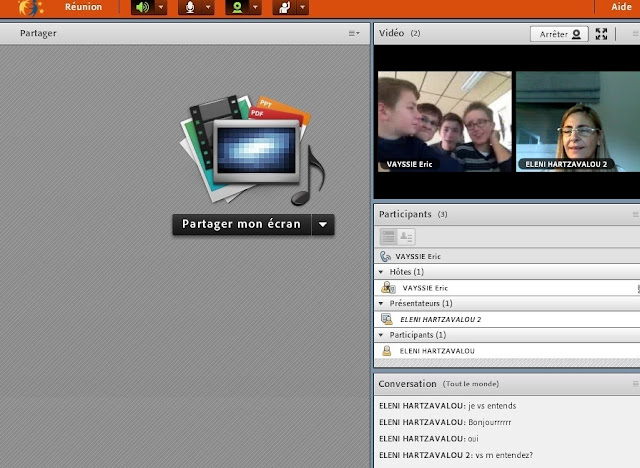
Task: Switch to participants list view icon
Action: 388,237
